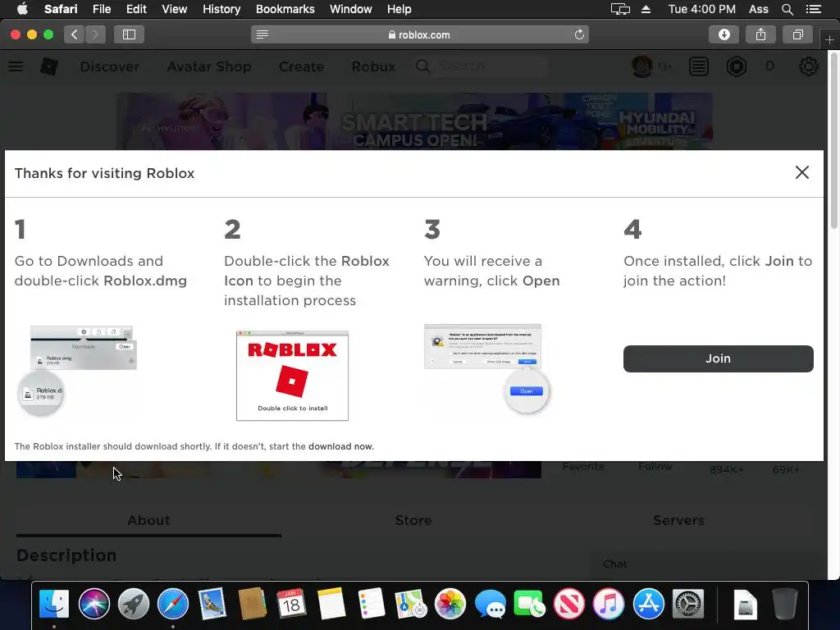This screenshot has width=840, height=630.
Task: Open Launchpad from the Dock
Action: tap(134, 604)
